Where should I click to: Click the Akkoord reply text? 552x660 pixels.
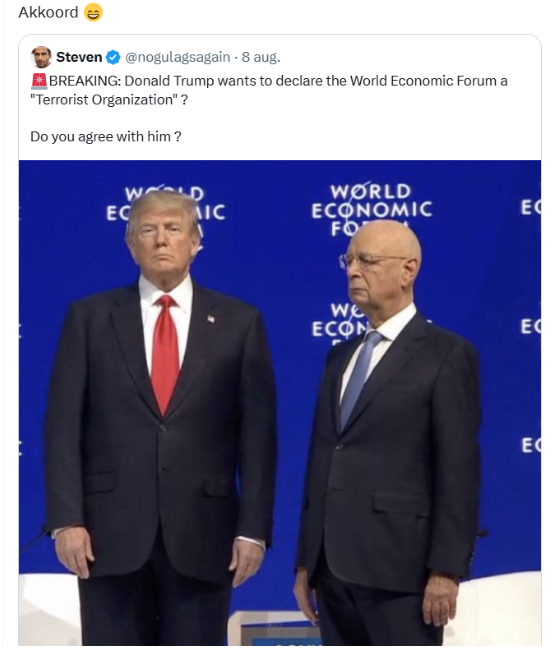click(x=48, y=13)
